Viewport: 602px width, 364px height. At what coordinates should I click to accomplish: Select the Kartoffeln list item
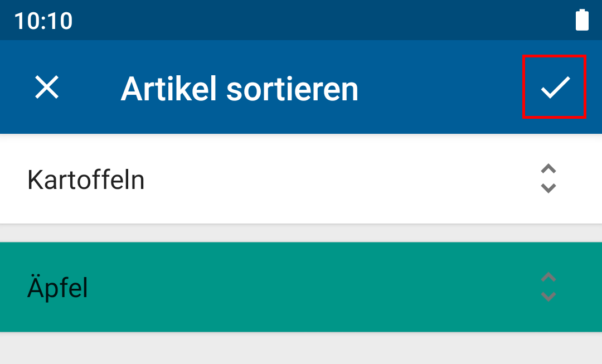point(301,178)
